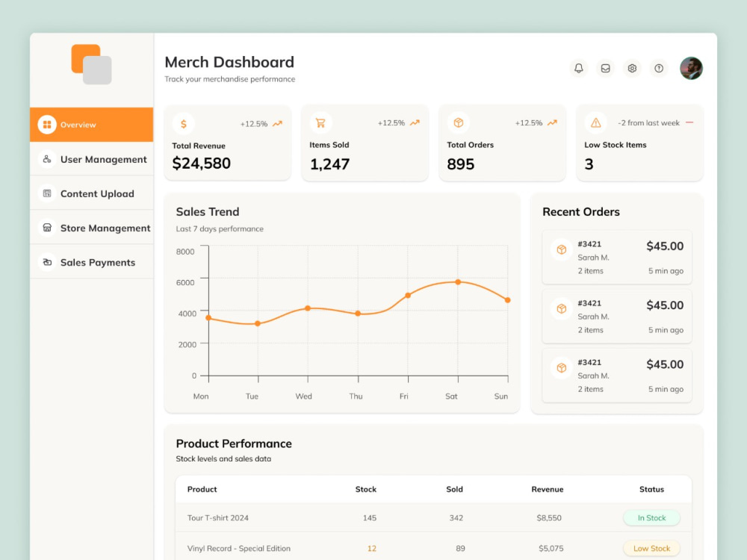Click the User Management person icon

click(46, 159)
